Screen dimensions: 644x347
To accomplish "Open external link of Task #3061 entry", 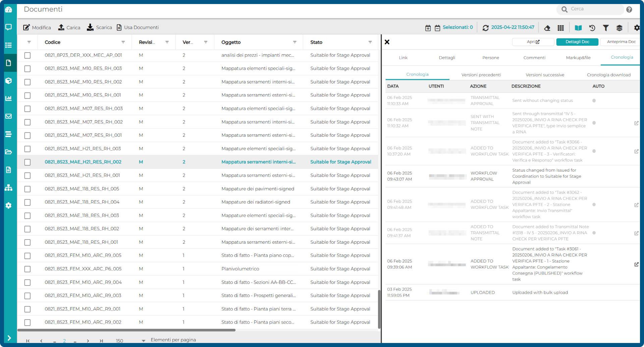I will [x=636, y=264].
